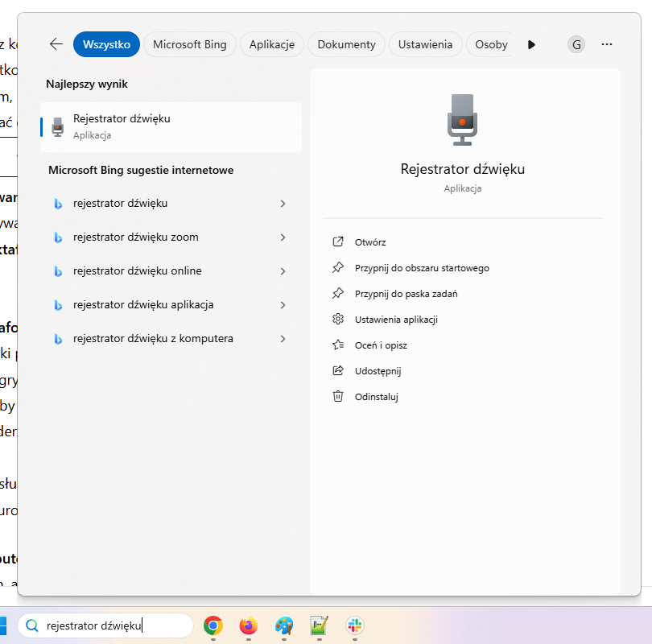Image resolution: width=652 pixels, height=644 pixels.
Task: Click the G user account avatar
Action: click(x=576, y=44)
